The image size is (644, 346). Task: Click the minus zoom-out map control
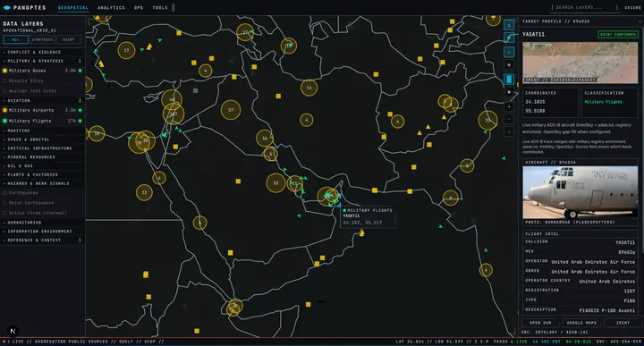pyautogui.click(x=509, y=120)
